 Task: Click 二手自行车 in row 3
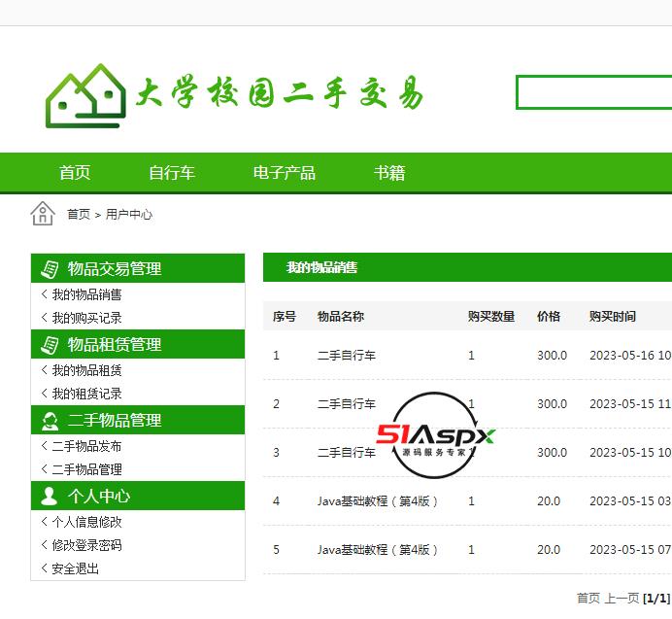[x=347, y=453]
